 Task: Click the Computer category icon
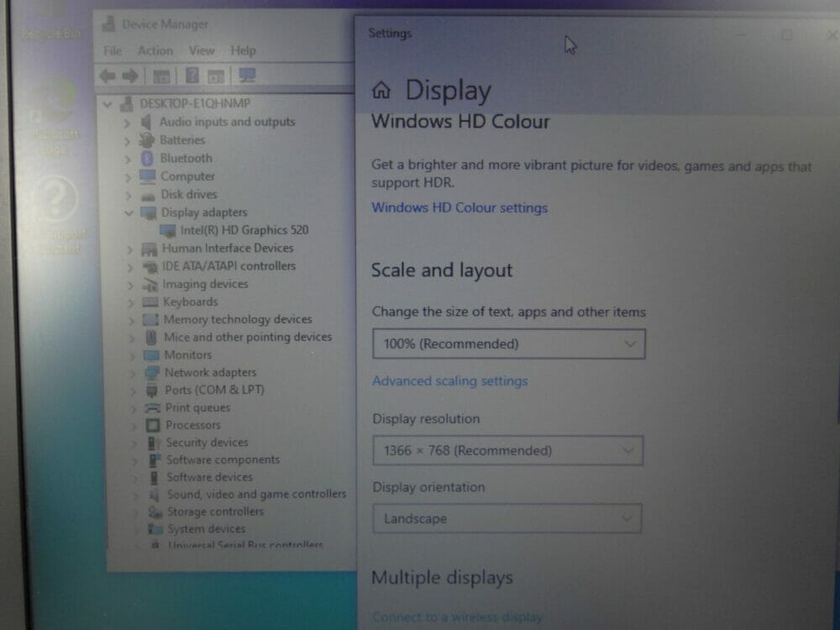pyautogui.click(x=147, y=176)
